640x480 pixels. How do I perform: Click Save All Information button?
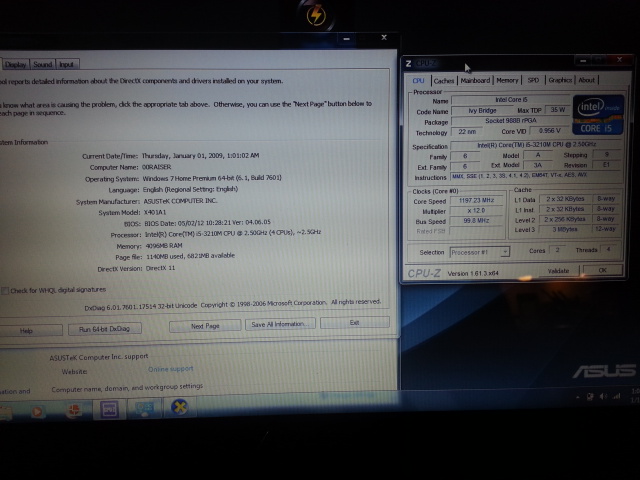280,324
